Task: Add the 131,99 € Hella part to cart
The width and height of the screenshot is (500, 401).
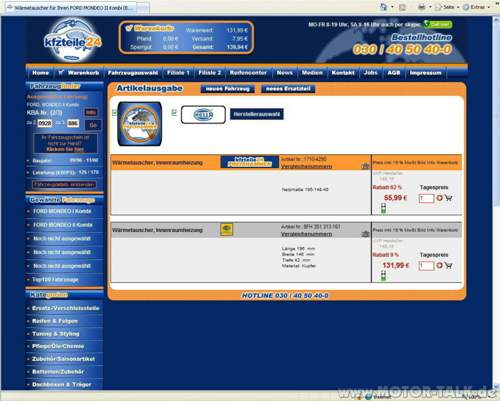Action: [x=448, y=266]
